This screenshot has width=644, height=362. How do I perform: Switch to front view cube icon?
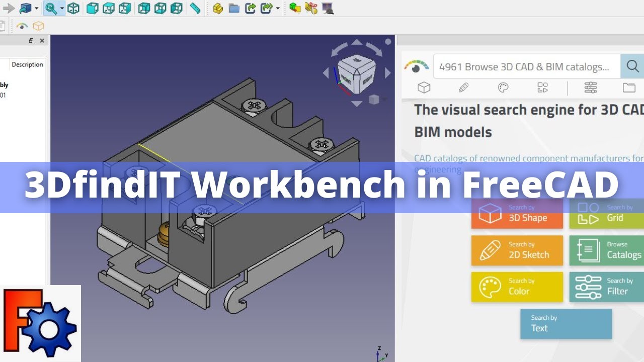pyautogui.click(x=92, y=8)
